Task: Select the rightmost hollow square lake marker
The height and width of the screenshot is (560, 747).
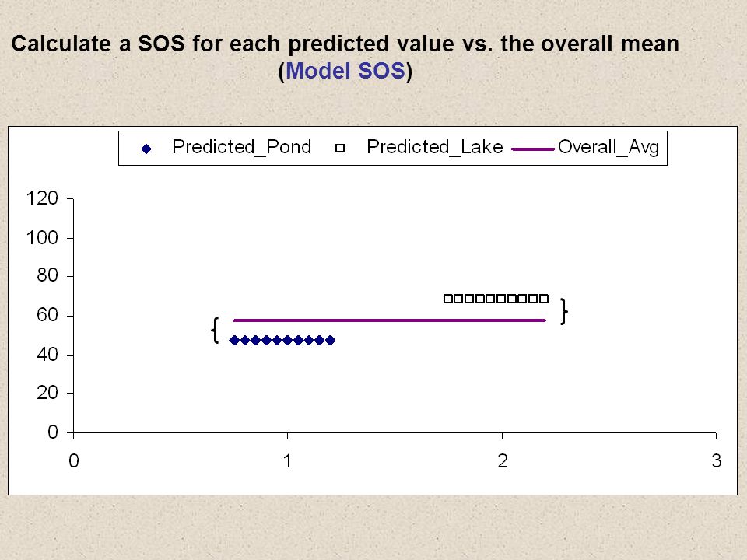Action: click(544, 299)
